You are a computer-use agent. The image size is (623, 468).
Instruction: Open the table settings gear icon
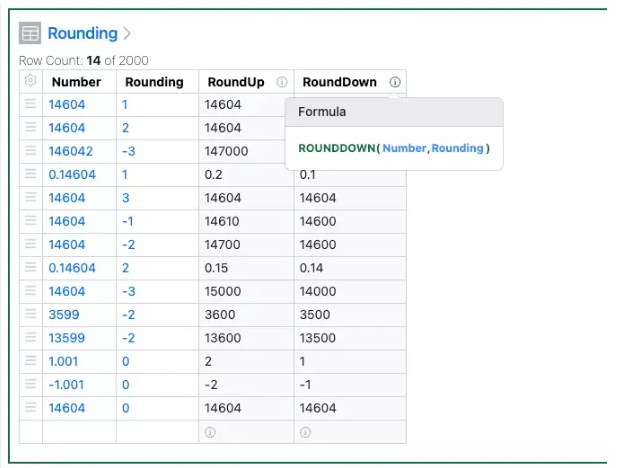click(x=31, y=81)
